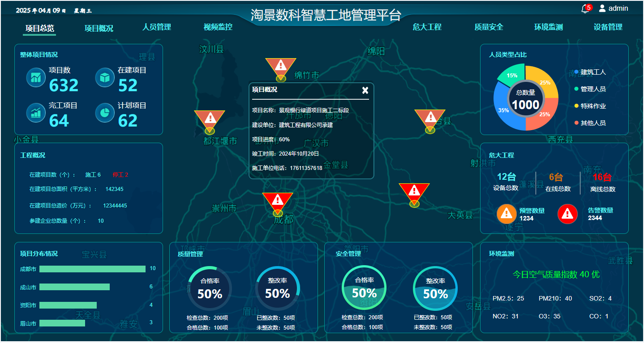Click the blue 35% pie slice

click(504, 110)
